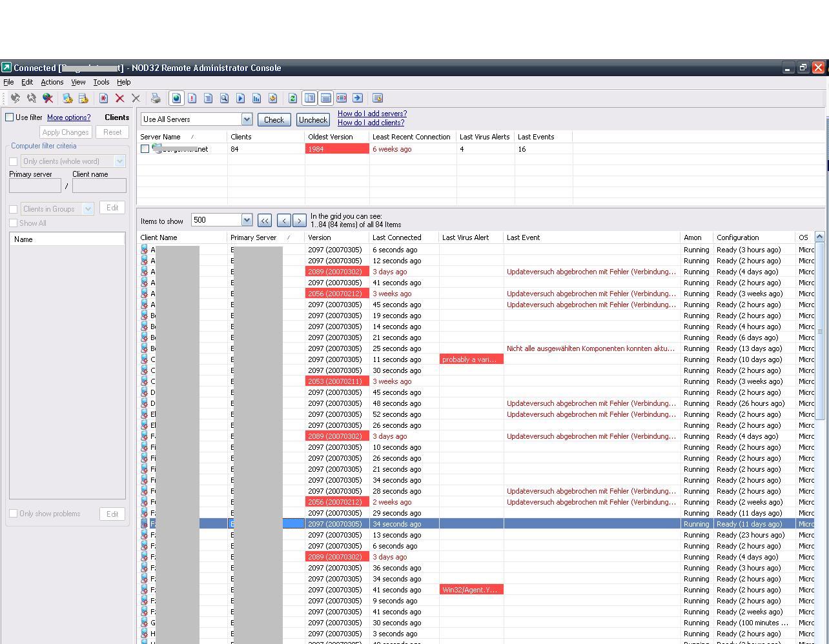Click the 'More options?' link
Screen dimensions: 829x644
pos(68,117)
